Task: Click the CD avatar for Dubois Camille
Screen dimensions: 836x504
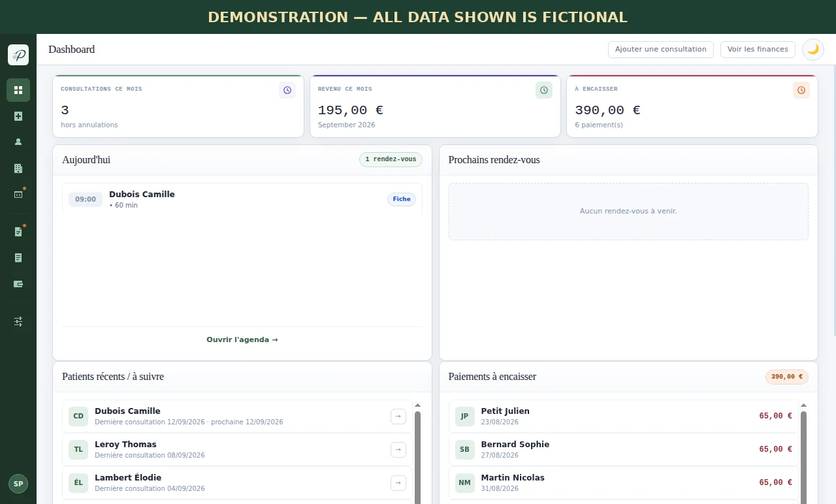Action: pos(78,417)
